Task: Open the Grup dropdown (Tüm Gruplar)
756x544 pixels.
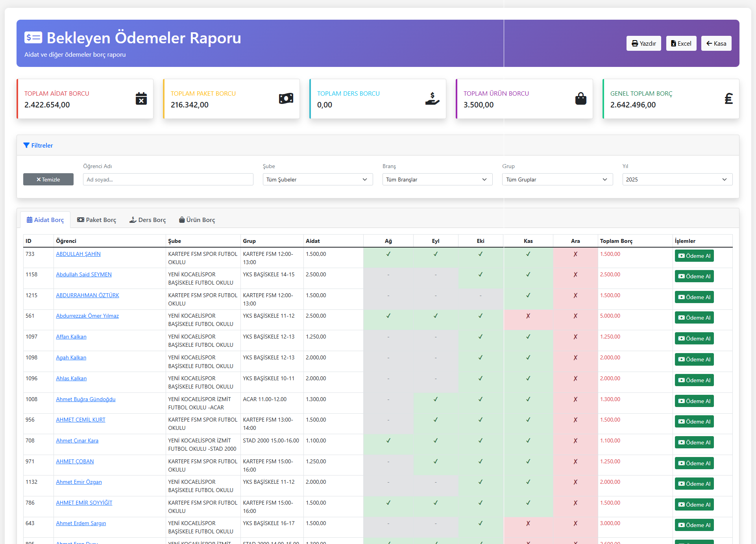Action: click(557, 179)
